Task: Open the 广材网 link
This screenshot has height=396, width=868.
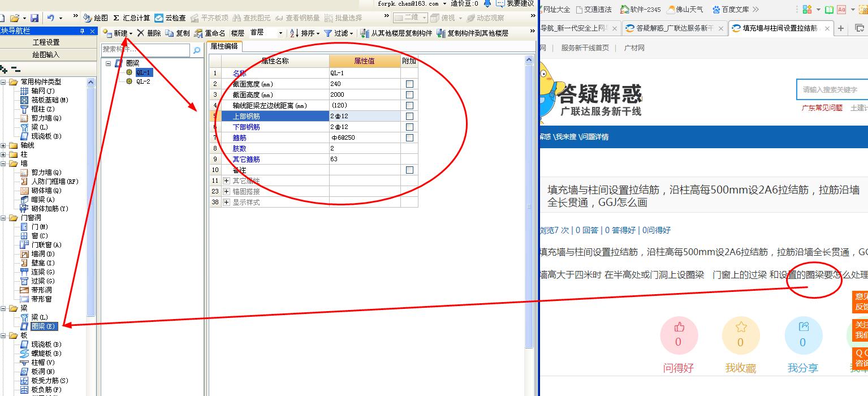Action: pyautogui.click(x=634, y=48)
